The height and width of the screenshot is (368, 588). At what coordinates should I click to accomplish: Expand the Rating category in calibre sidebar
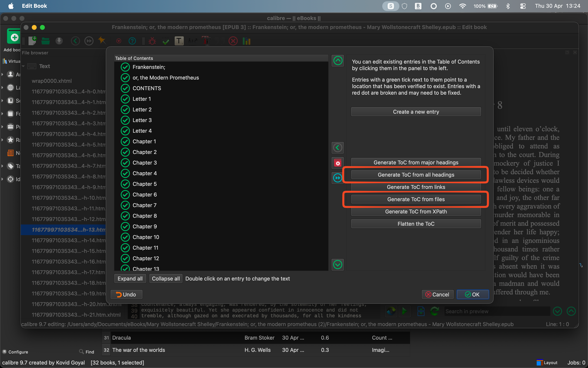point(3,140)
